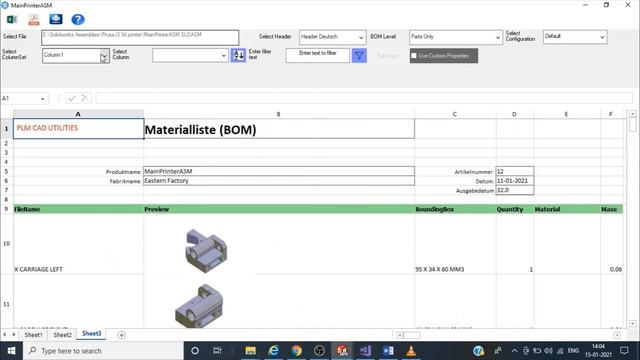Click the formula bar input

coord(364,98)
